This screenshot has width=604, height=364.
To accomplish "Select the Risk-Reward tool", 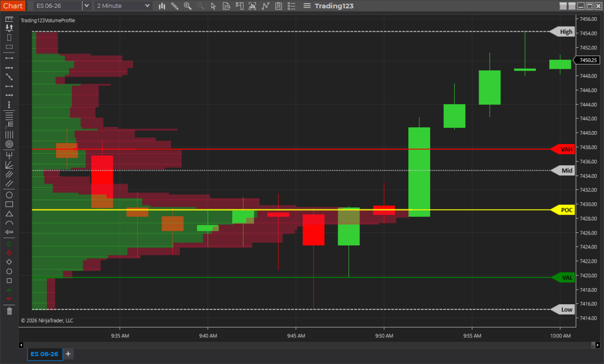I will pos(9,28).
